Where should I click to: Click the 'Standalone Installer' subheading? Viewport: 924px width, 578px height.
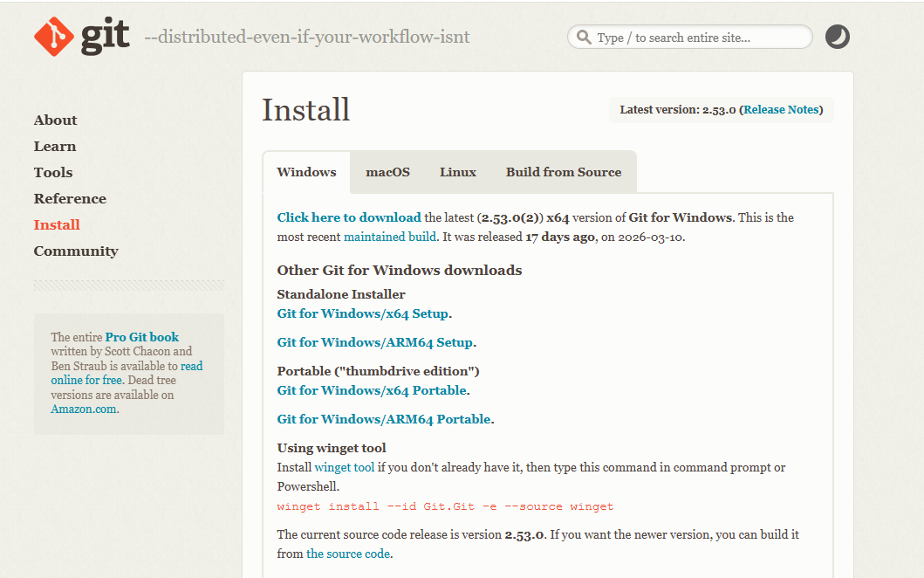point(341,294)
